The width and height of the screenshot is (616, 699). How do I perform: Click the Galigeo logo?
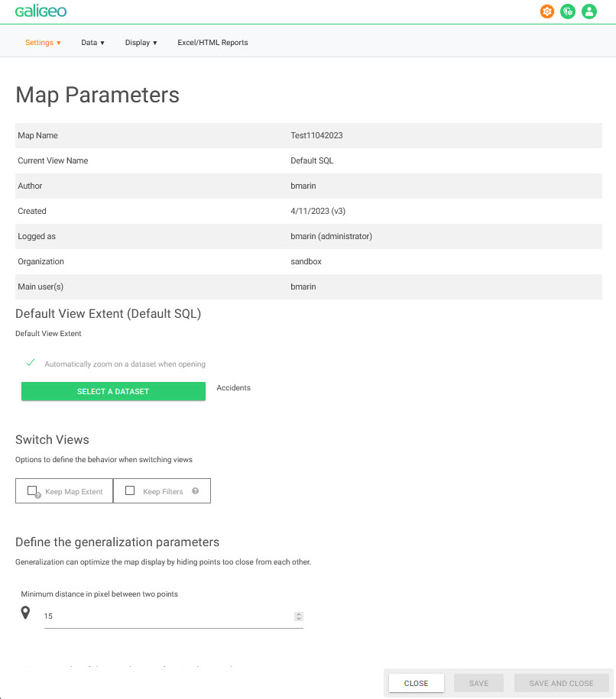pos(41,11)
